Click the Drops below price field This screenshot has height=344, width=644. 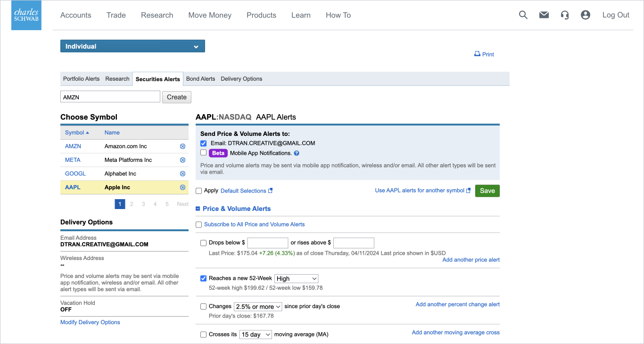(268, 243)
